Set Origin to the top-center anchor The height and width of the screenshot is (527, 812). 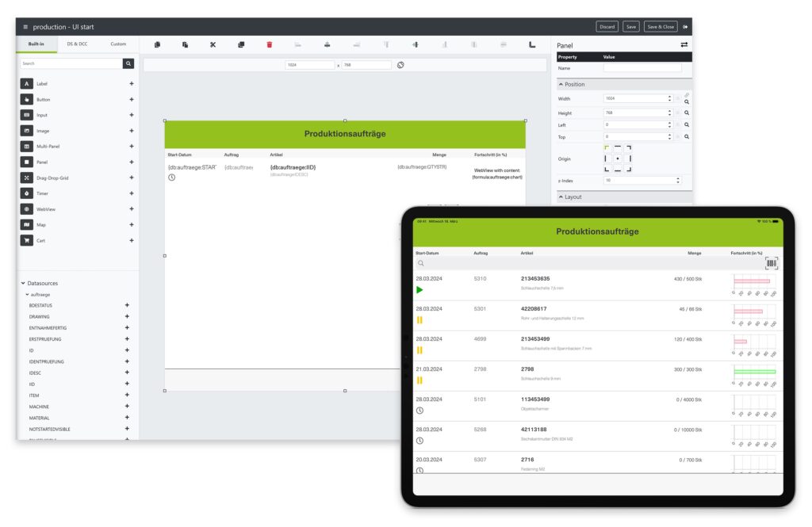click(618, 147)
